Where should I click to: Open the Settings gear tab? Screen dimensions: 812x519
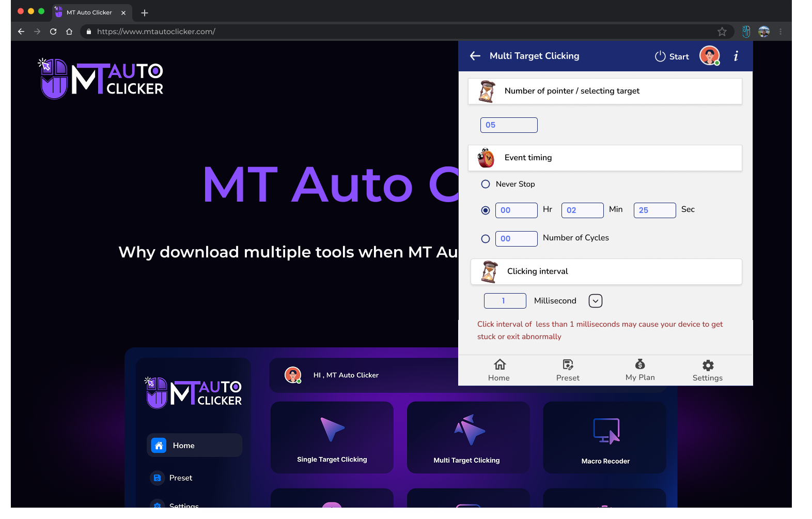coord(708,370)
